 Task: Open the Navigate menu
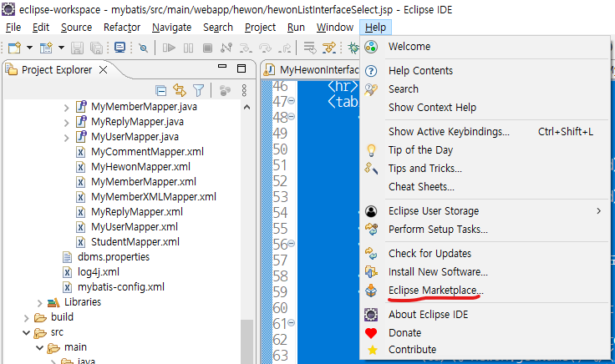[x=172, y=28]
